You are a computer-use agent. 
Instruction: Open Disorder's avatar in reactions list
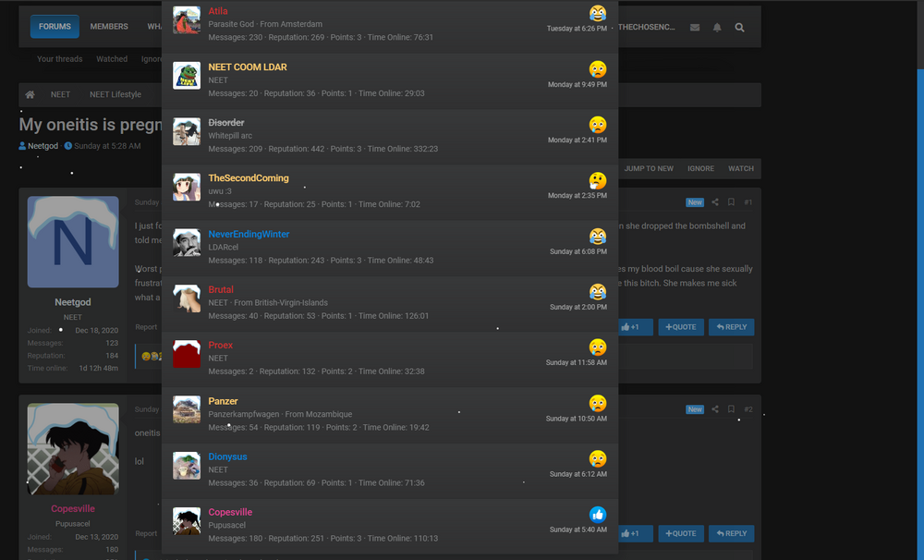pos(187,131)
